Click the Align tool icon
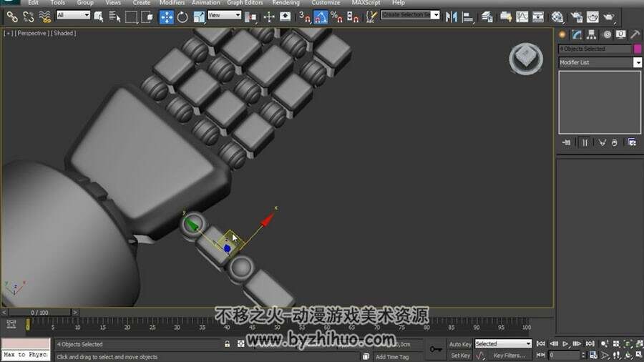This screenshot has height=362, width=644. 467,17
